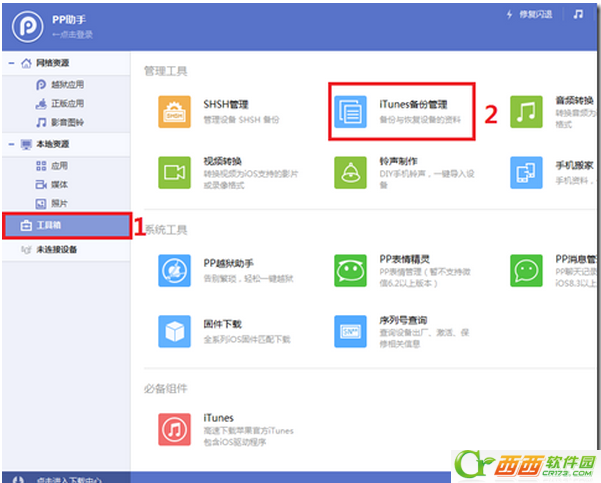The image size is (601, 483).
Task: Click the download center icon at bottom
Action: coord(18,480)
